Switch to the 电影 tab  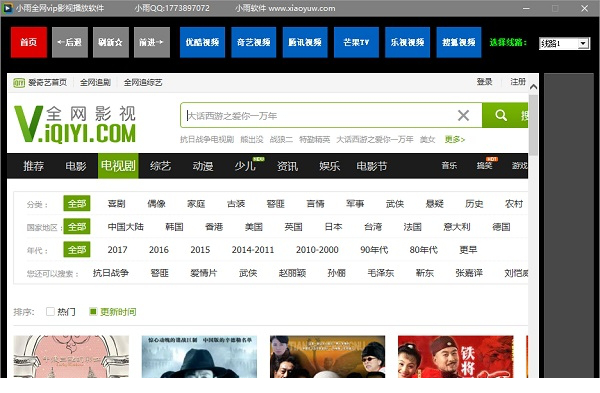click(x=76, y=166)
